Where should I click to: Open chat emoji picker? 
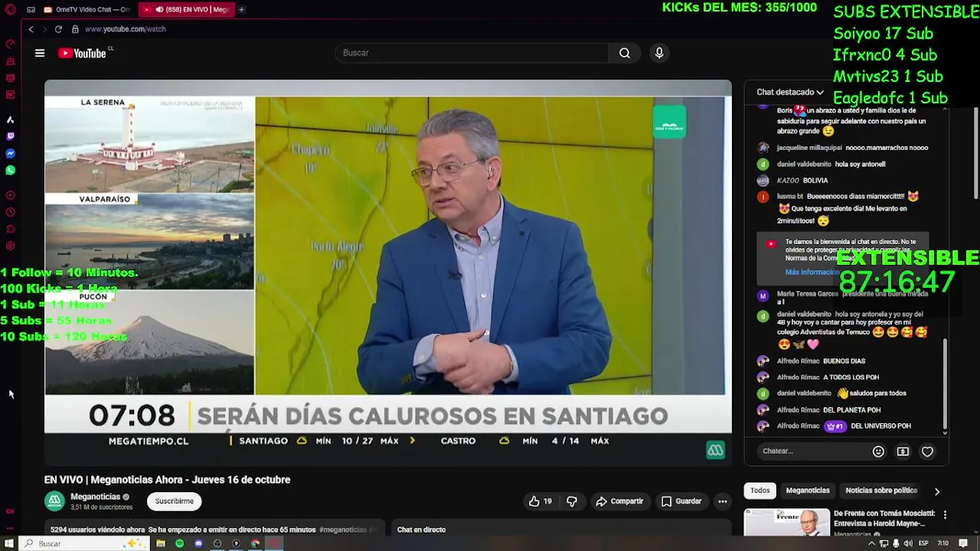pyautogui.click(x=878, y=452)
